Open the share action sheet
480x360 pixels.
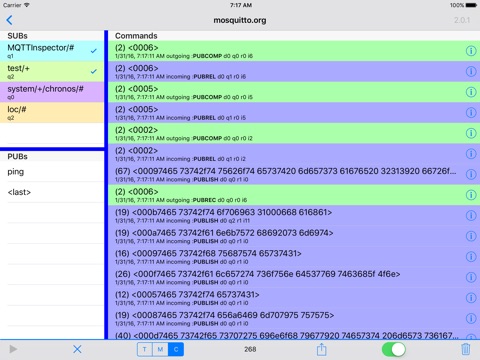click(x=322, y=349)
